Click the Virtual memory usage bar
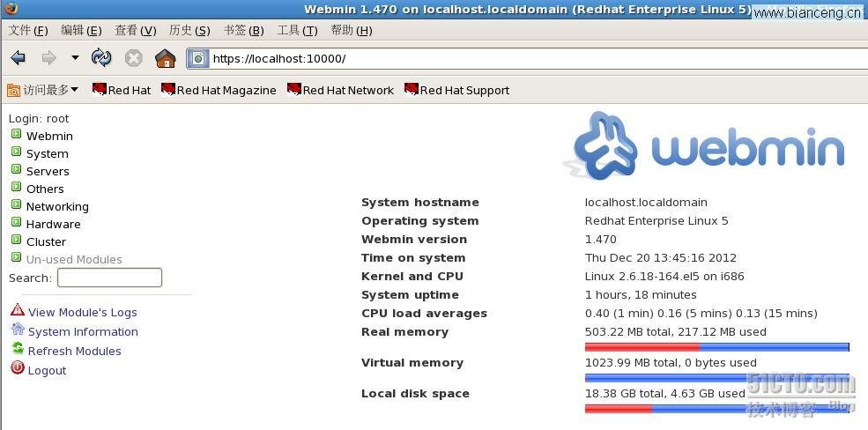The width and height of the screenshot is (868, 430). point(717,378)
